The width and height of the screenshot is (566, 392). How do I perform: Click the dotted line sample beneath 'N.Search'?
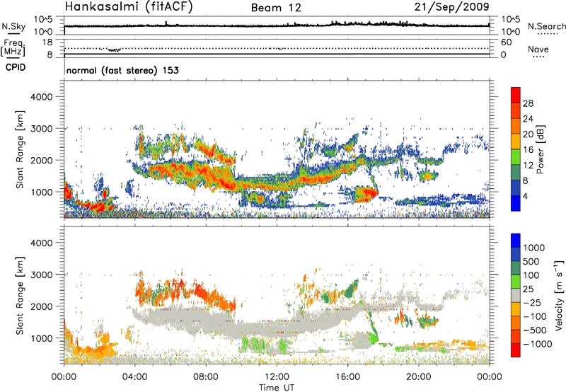coord(548,34)
